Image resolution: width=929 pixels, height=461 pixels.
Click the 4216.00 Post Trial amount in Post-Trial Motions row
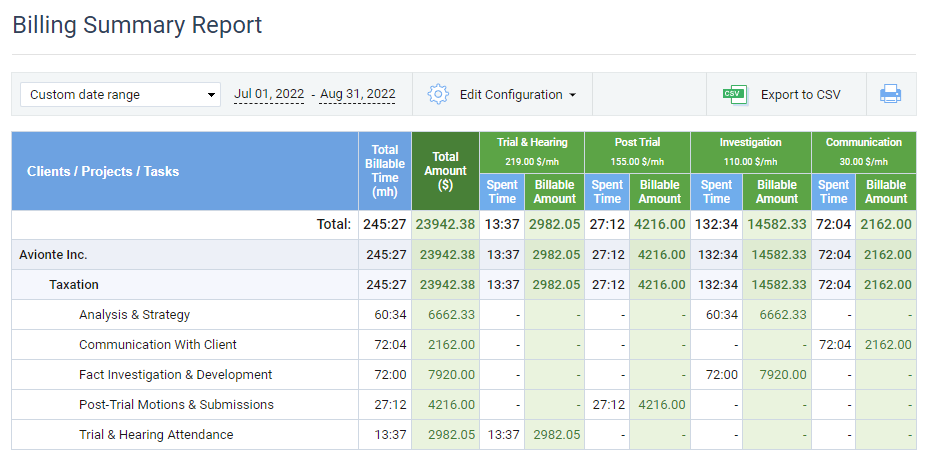click(x=662, y=405)
